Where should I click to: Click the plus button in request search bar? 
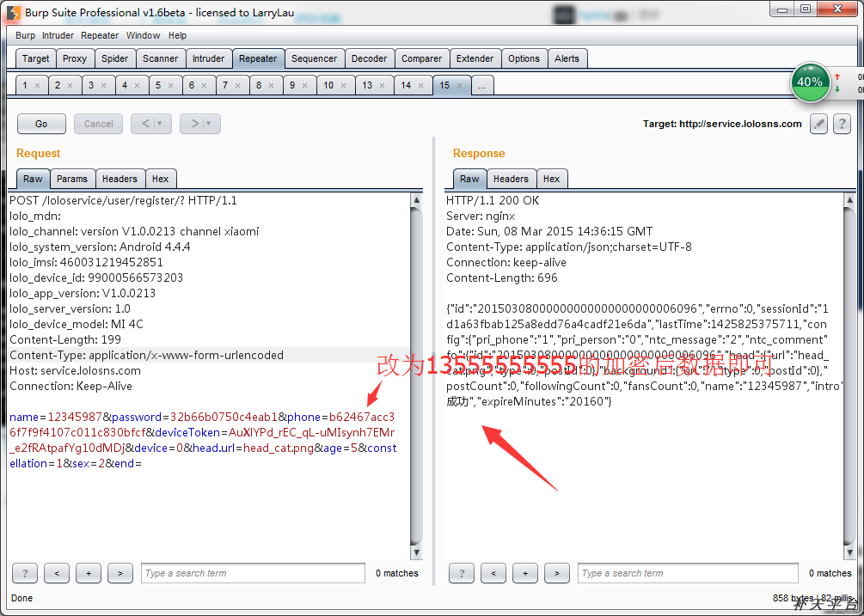pos(89,573)
